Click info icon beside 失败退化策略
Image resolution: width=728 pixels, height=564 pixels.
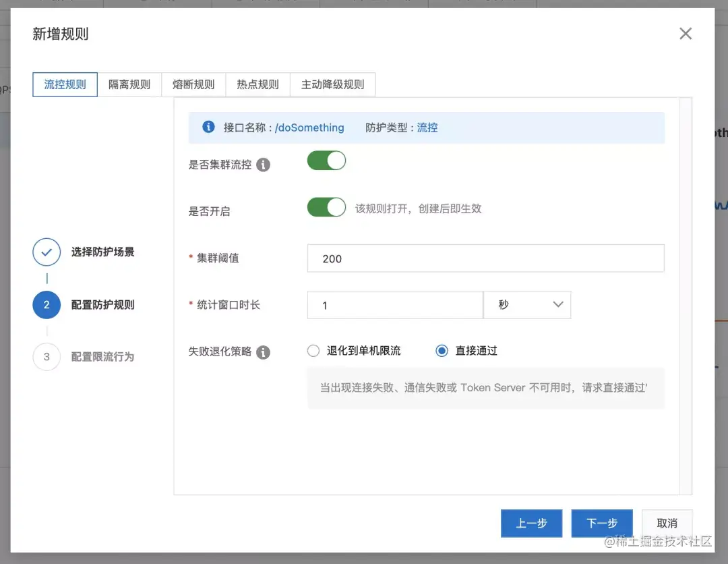[x=264, y=352]
